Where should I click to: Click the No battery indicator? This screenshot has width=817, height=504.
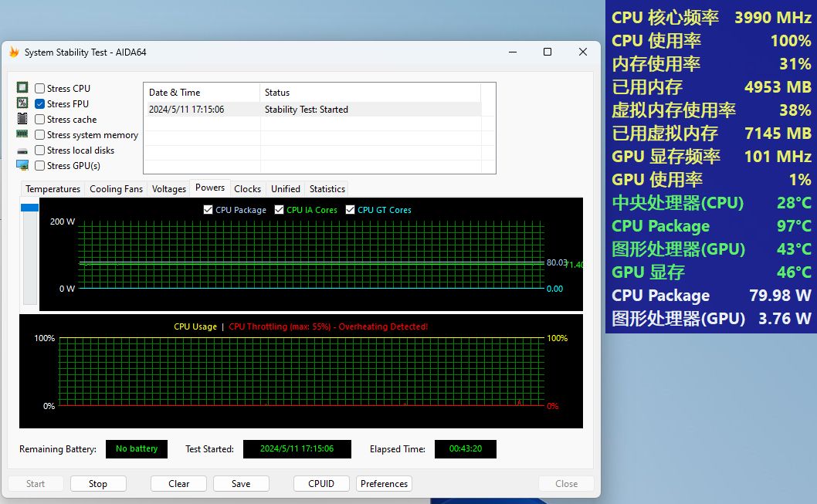137,448
